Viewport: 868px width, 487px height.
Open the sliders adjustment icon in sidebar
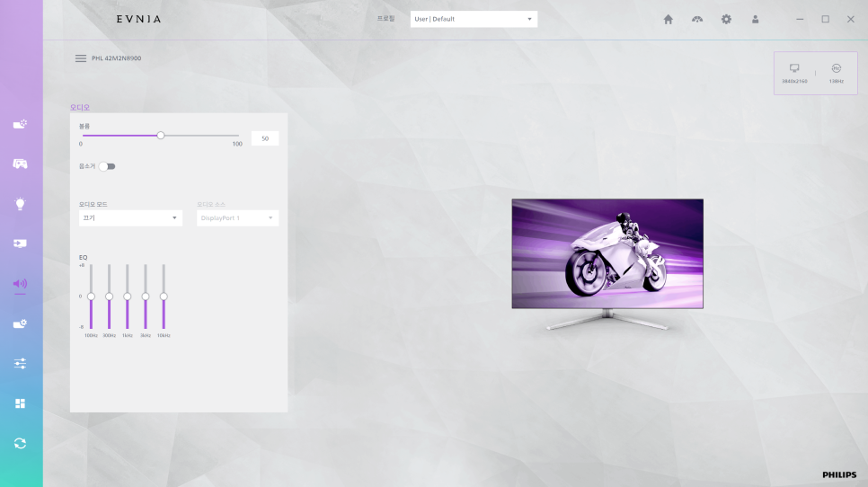(x=20, y=364)
